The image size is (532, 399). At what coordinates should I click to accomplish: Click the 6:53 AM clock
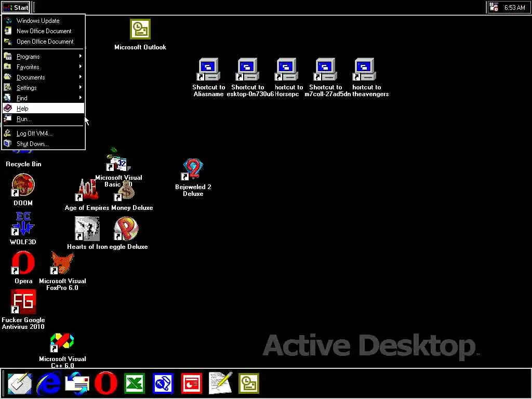(x=514, y=7)
